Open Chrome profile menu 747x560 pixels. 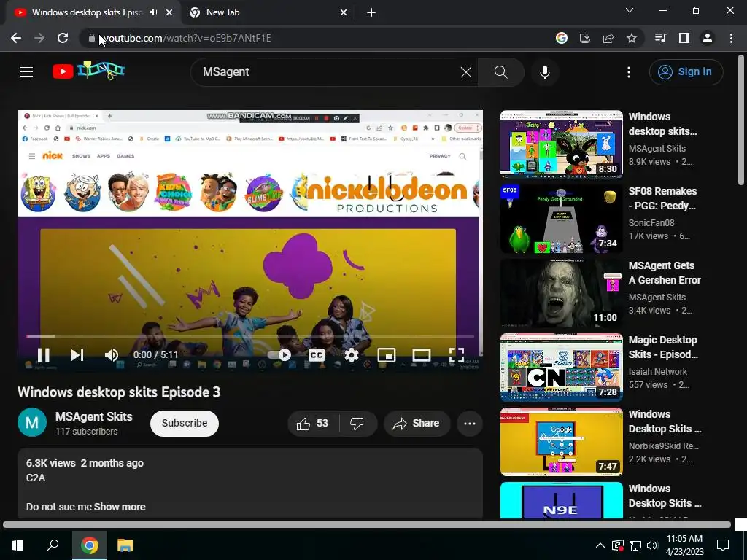coord(708,38)
